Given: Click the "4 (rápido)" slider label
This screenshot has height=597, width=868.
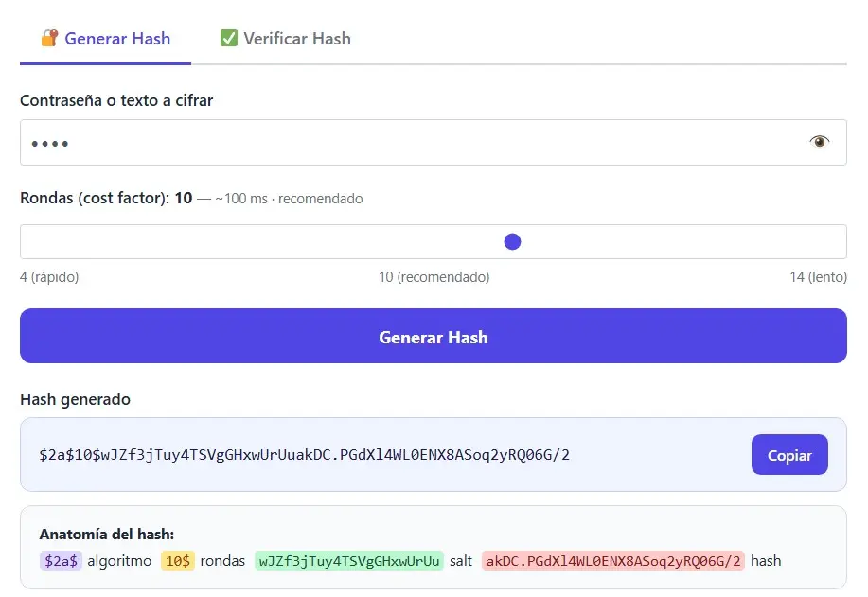Looking at the screenshot, I should [49, 276].
